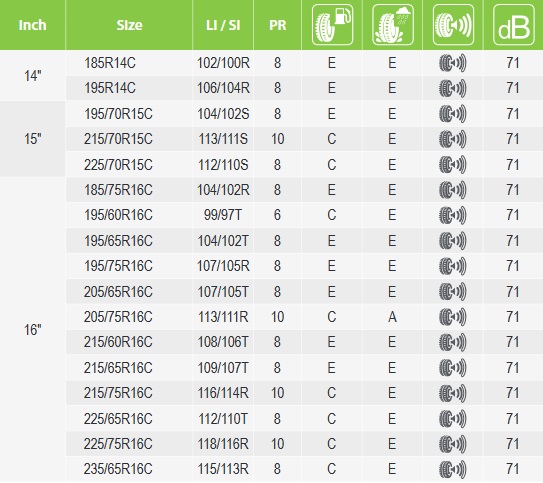Click the wet grip A rating cell
The image size is (543, 483).
coord(392,317)
